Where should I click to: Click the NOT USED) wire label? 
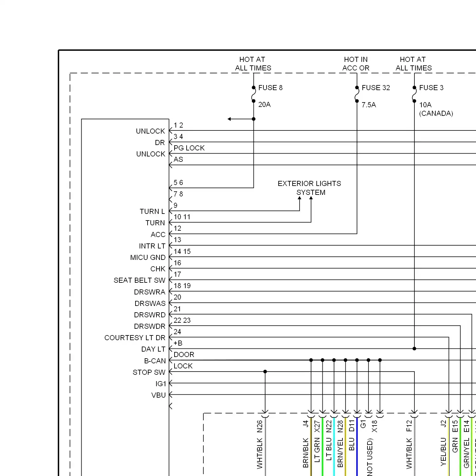[x=370, y=457]
